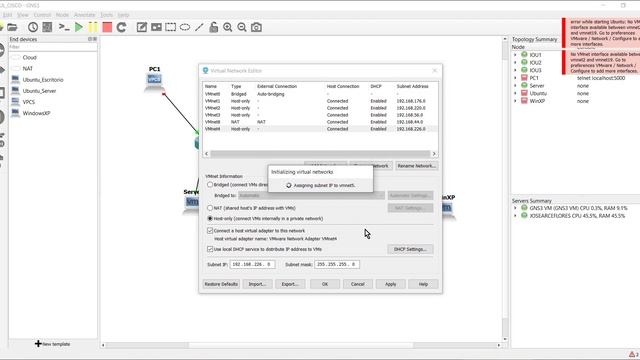The width and height of the screenshot is (640, 360).
Task: Expand IOU2 in Topology Summary
Action: click(x=515, y=62)
